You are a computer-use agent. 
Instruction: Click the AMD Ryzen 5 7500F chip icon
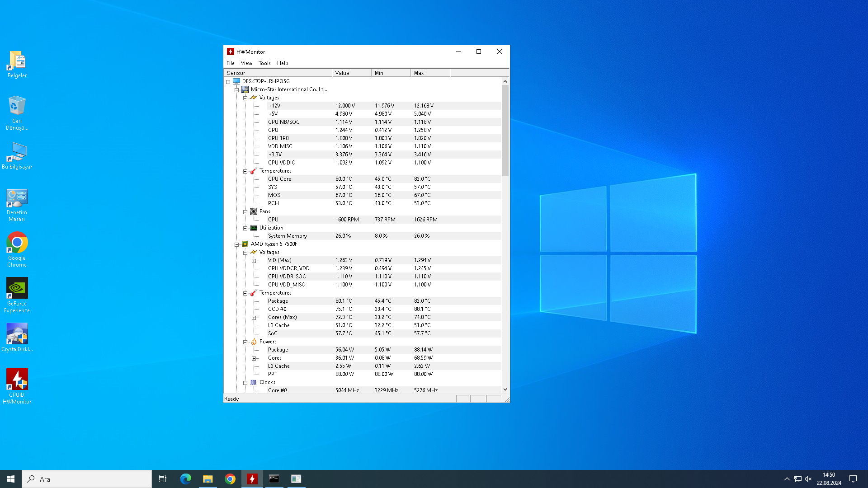pyautogui.click(x=245, y=244)
